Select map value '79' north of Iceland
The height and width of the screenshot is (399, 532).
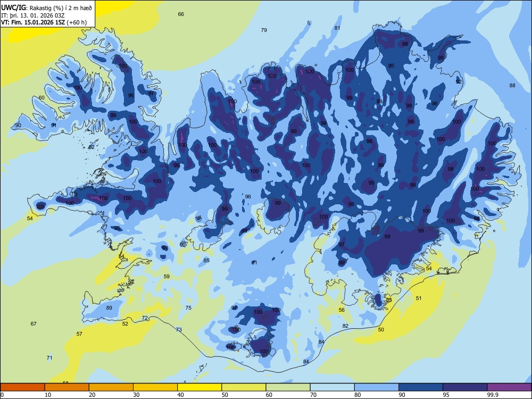click(264, 30)
